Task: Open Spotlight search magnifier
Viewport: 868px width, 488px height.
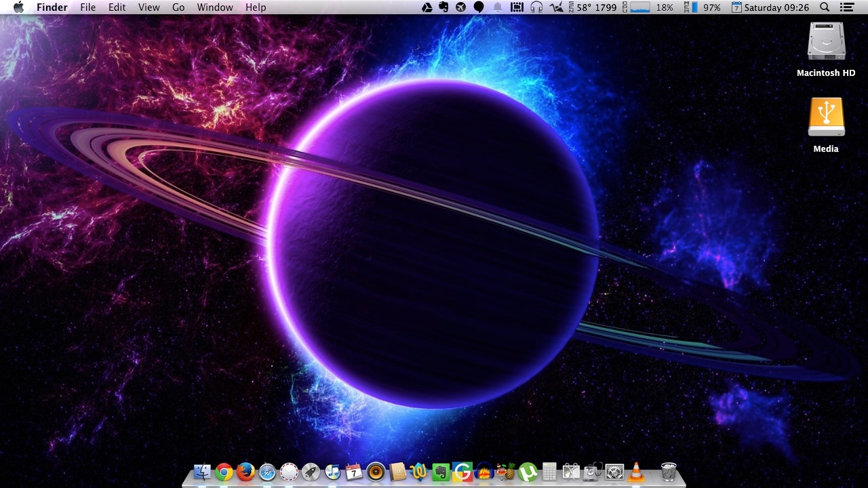Action: click(825, 7)
